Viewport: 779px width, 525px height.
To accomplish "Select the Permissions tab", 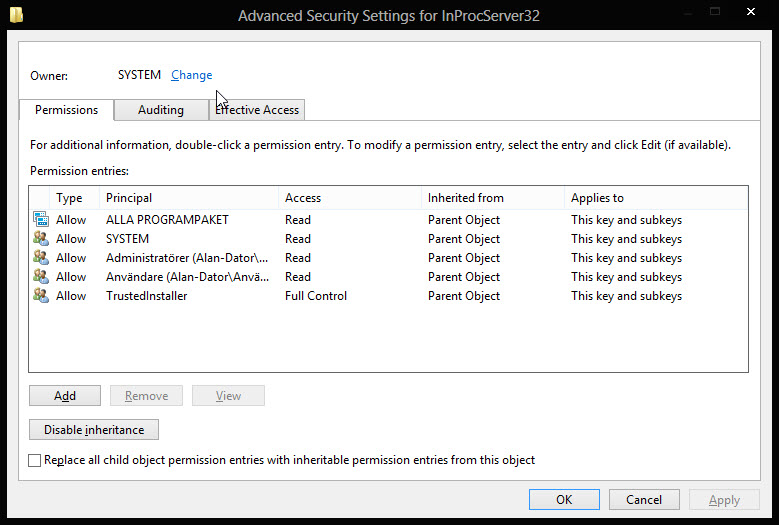I will pos(67,110).
